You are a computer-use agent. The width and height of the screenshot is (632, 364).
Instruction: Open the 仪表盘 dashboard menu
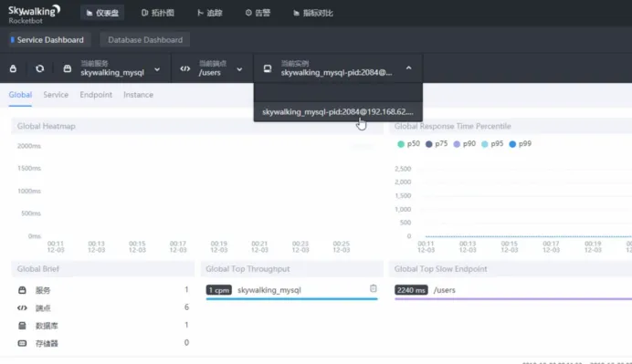click(102, 13)
